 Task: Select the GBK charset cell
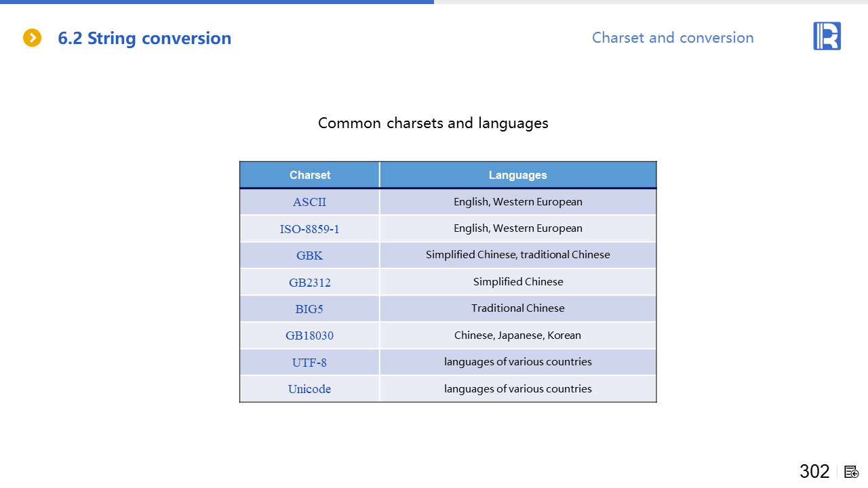pos(309,256)
